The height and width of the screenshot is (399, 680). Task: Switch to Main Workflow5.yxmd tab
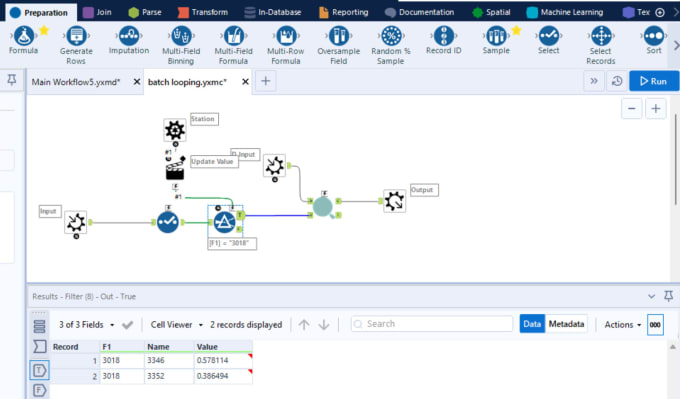click(x=75, y=82)
